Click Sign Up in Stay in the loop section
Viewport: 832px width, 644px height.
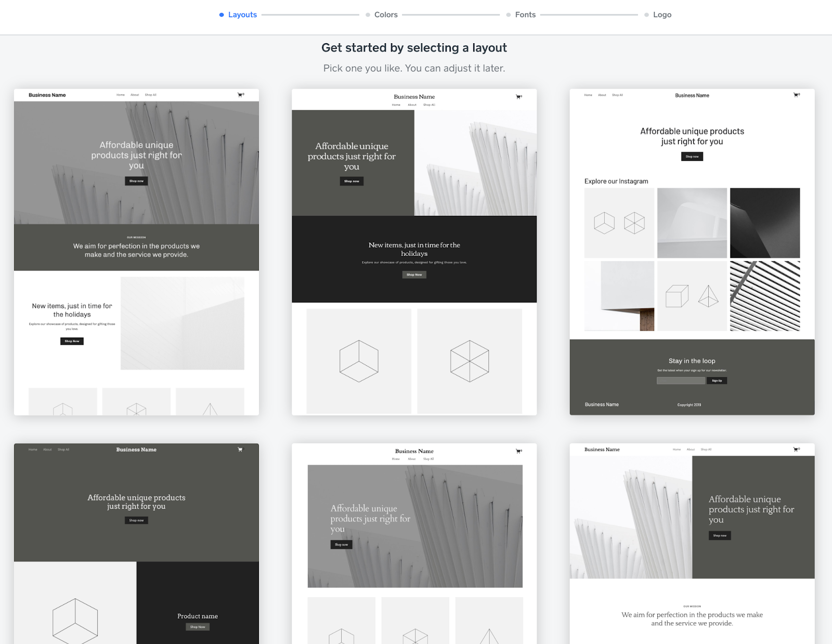point(717,380)
